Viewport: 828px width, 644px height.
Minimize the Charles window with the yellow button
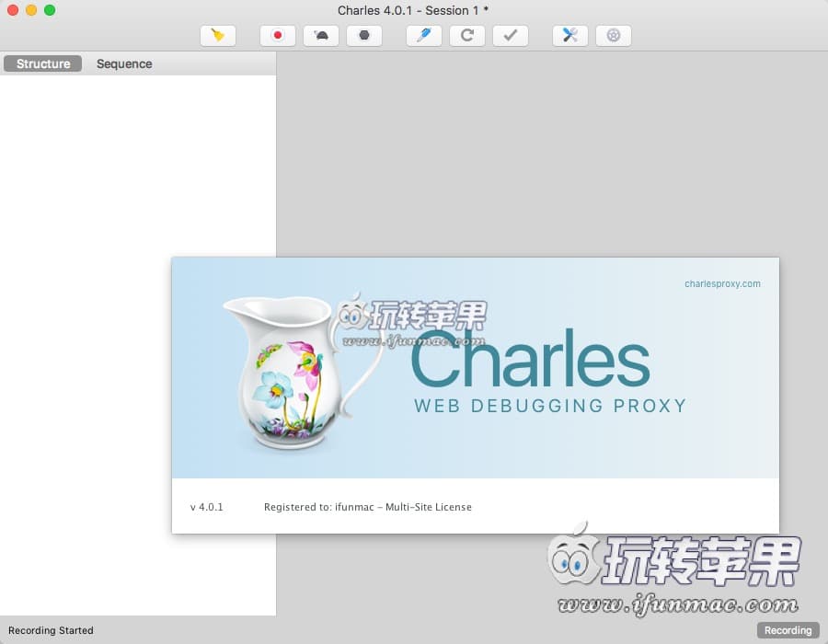click(x=31, y=10)
